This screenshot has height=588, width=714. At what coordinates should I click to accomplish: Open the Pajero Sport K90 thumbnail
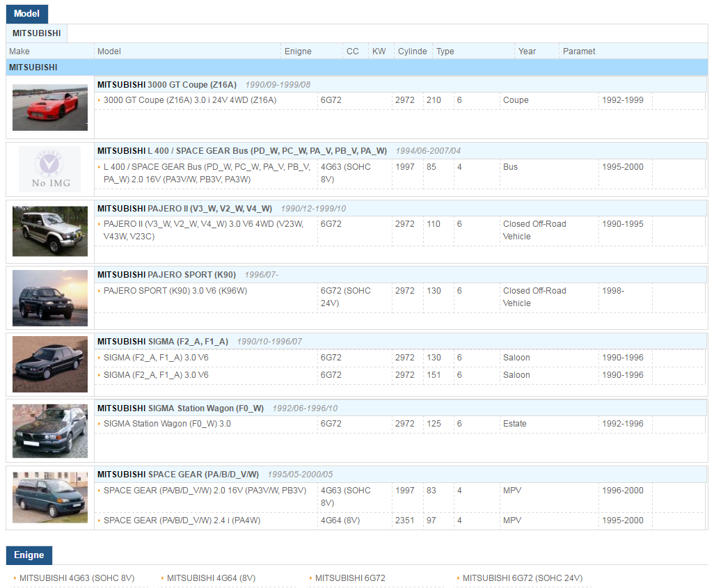point(50,298)
